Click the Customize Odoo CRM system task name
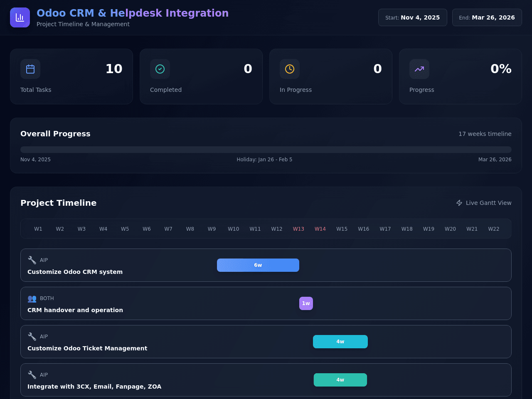The width and height of the screenshot is (532, 399). [x=75, y=272]
